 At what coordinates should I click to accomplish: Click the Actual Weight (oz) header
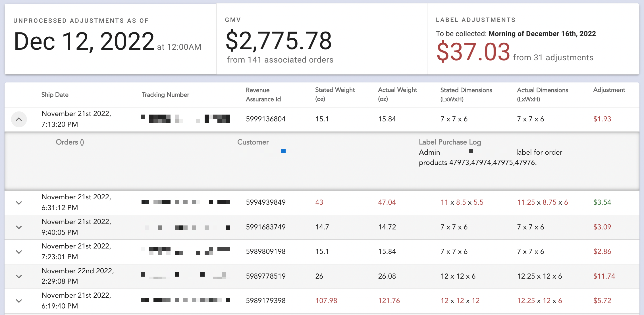click(397, 94)
